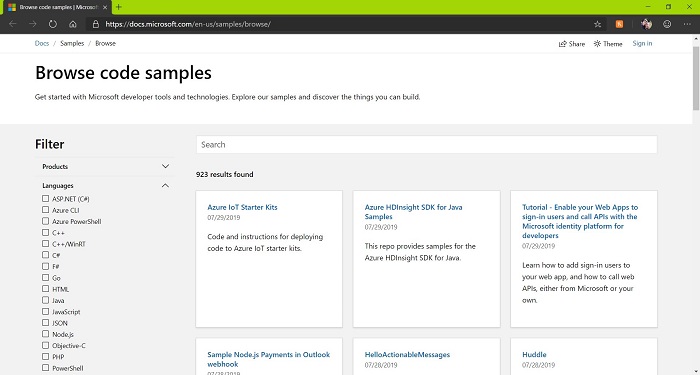Select the Node.js checkbox

pyautogui.click(x=46, y=334)
